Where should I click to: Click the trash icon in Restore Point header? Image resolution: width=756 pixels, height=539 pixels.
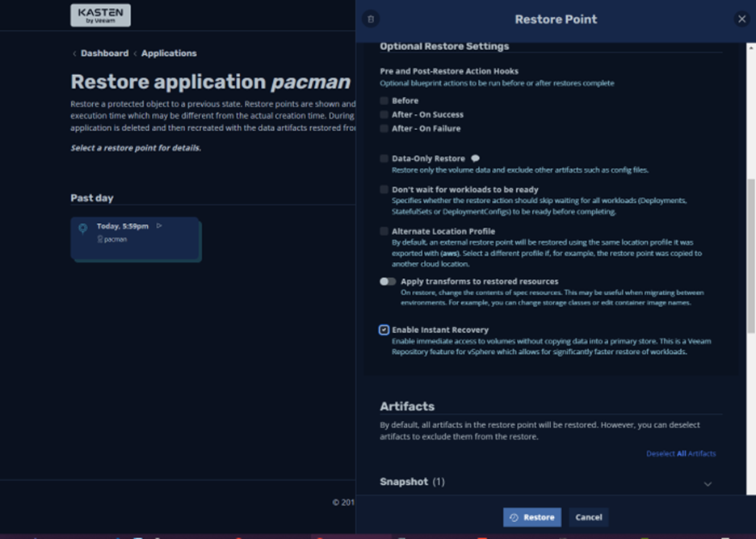coord(371,19)
